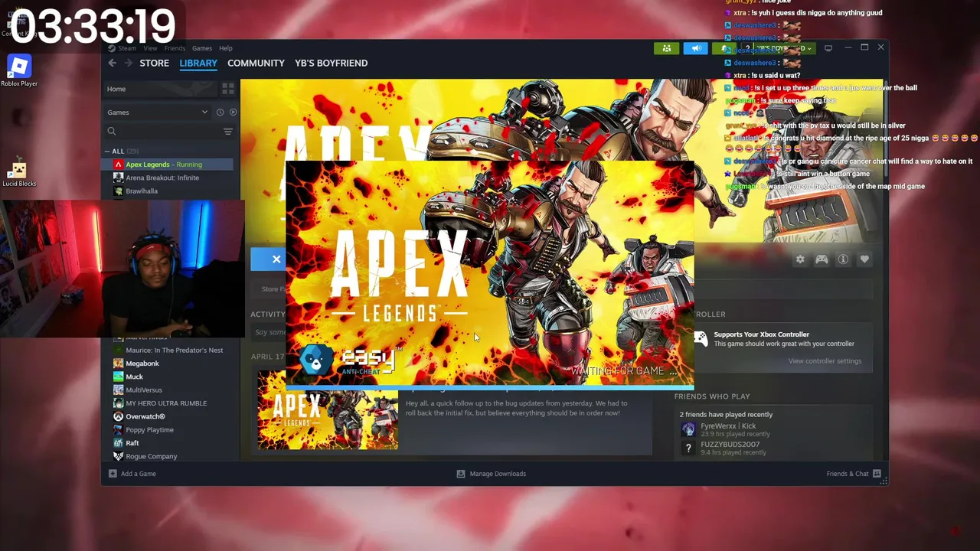Click the Brawlhalla game icon
980x551 pixels.
click(x=118, y=191)
